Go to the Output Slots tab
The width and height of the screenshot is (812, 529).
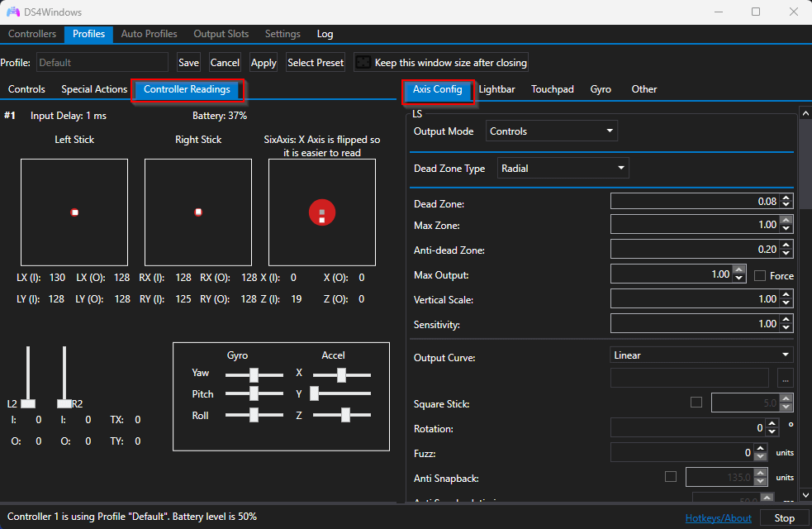(221, 34)
